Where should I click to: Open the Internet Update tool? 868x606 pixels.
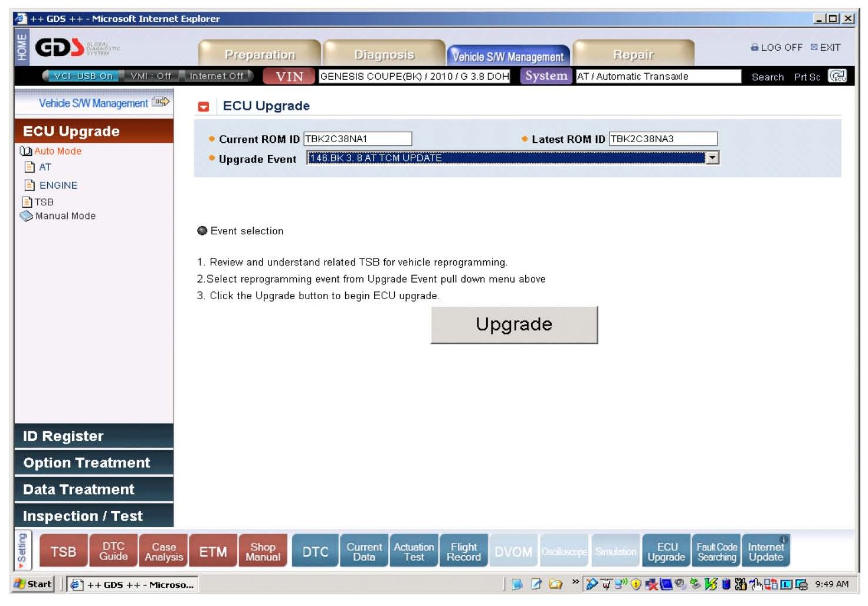[766, 552]
